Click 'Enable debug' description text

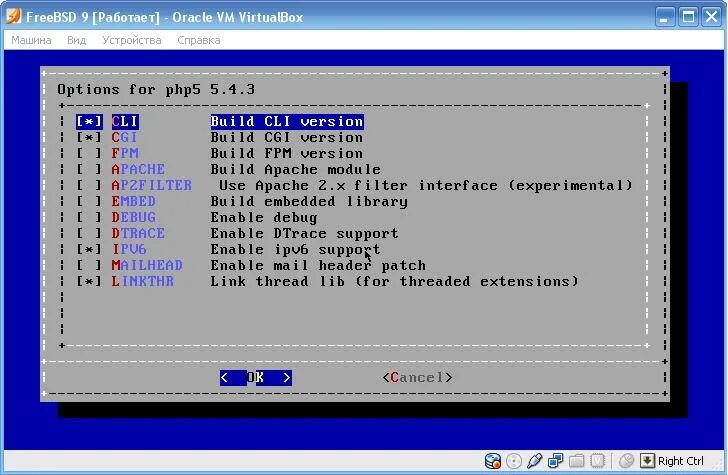(x=264, y=217)
